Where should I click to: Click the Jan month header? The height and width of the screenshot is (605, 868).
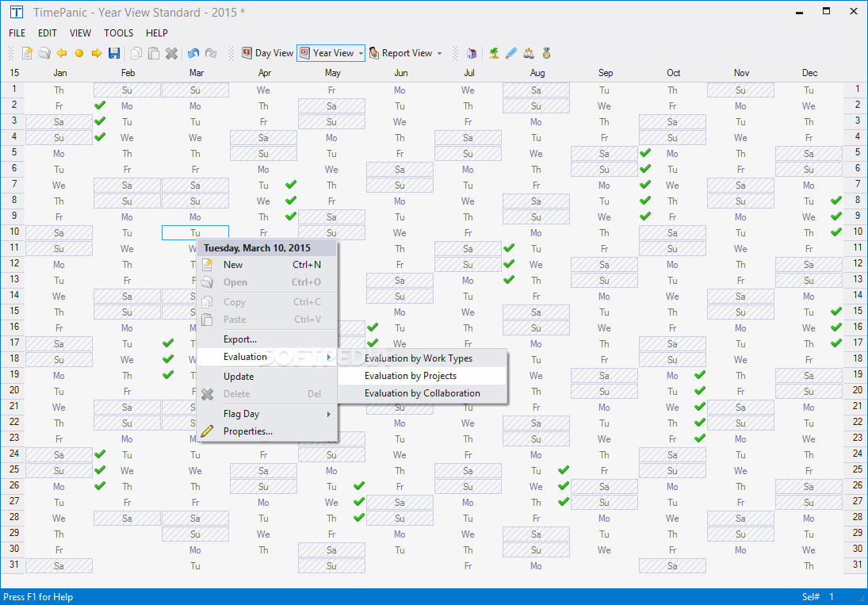pos(59,73)
